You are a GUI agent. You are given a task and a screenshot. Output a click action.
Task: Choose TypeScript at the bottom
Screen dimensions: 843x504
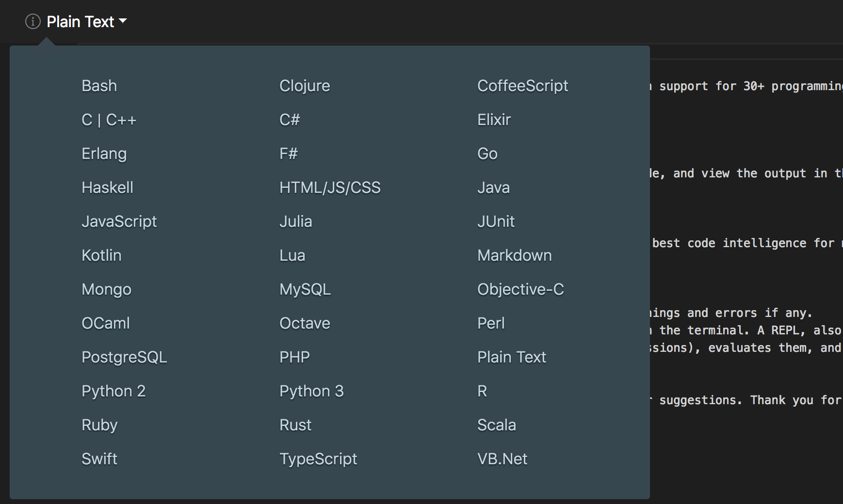click(x=318, y=458)
